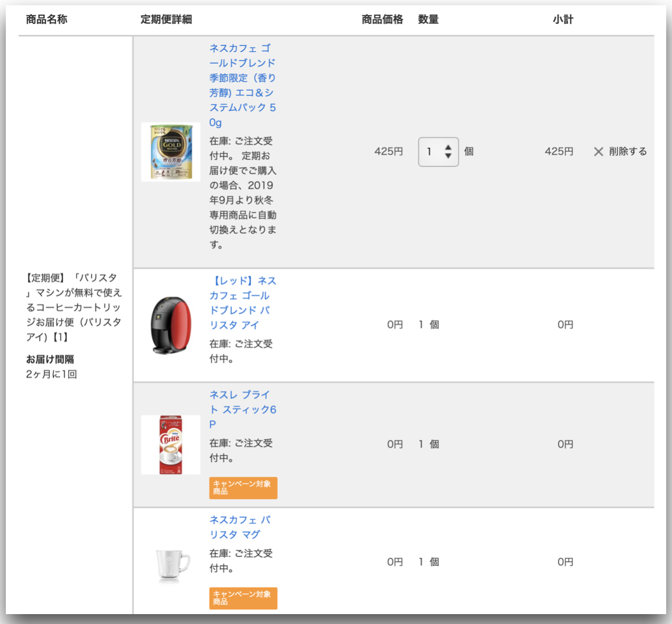This screenshot has height=624, width=672.
Task: Click the 削除する delete link
Action: pos(628,151)
